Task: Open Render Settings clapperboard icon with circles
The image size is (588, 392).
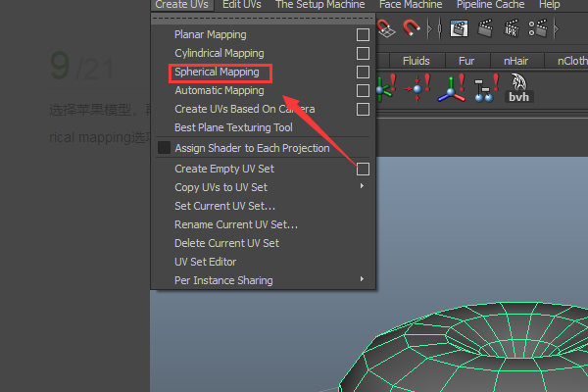Action: point(538,28)
